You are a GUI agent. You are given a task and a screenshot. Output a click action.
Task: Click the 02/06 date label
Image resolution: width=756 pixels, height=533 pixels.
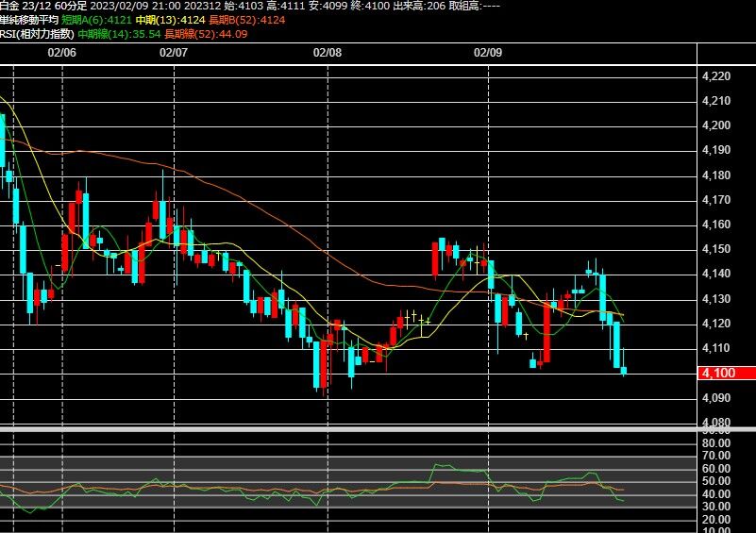61,52
